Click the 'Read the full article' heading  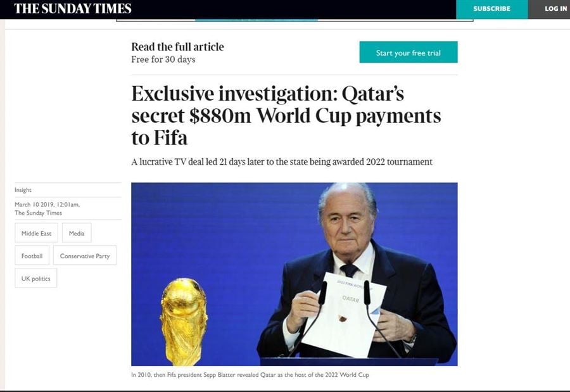[177, 46]
